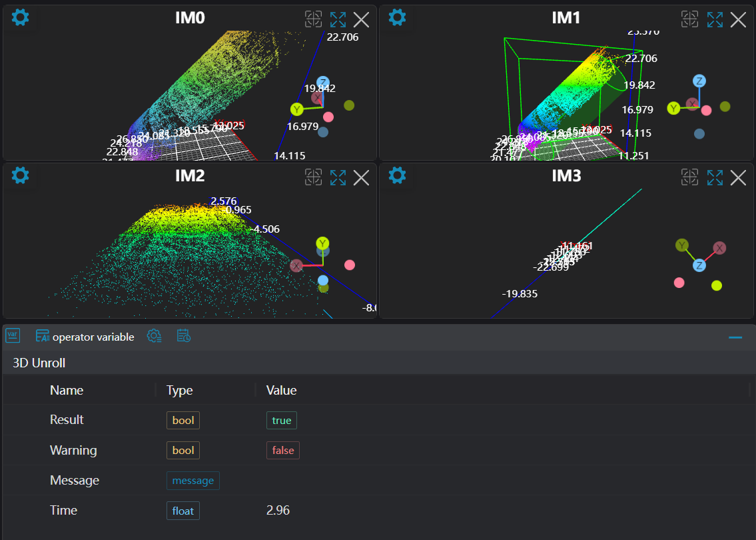Expand IM3 view to fullscreen
Screen dimensions: 756x540
[715, 177]
